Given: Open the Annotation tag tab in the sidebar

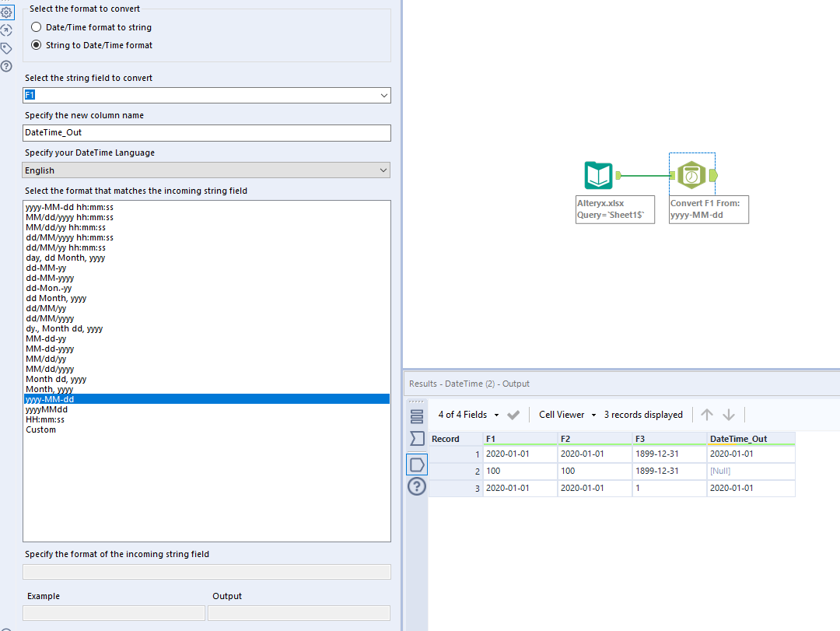Looking at the screenshot, I should pos(7,47).
